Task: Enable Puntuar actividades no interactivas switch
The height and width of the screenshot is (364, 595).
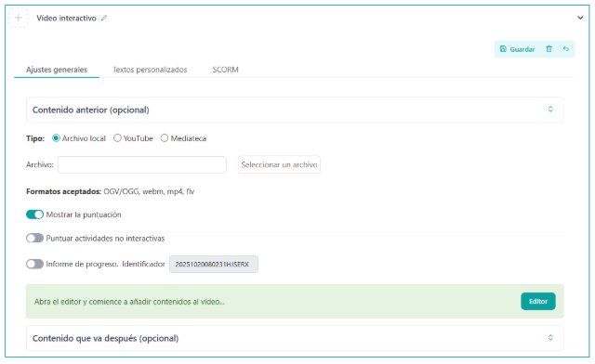Action: click(x=34, y=238)
